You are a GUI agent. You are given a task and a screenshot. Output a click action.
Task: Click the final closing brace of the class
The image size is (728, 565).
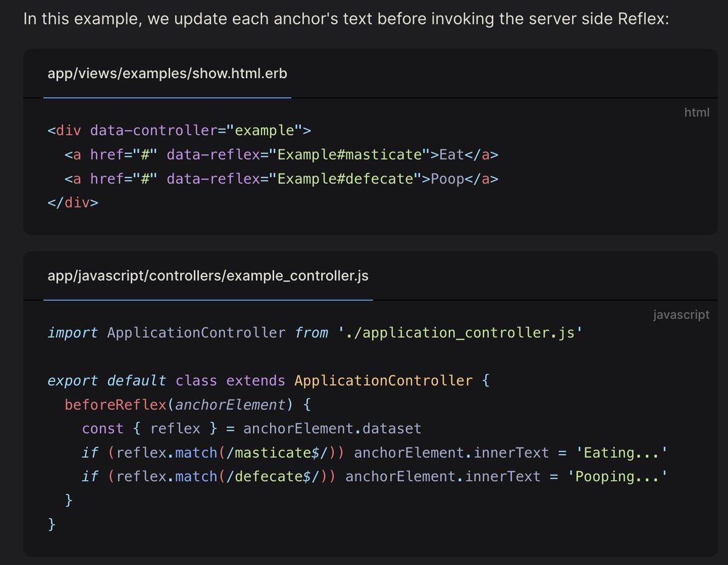(52, 524)
